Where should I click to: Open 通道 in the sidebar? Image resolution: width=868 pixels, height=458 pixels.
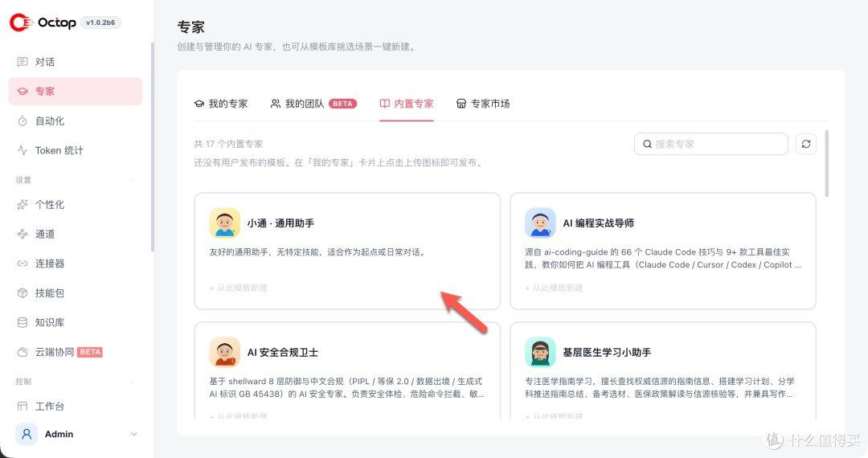76,234
